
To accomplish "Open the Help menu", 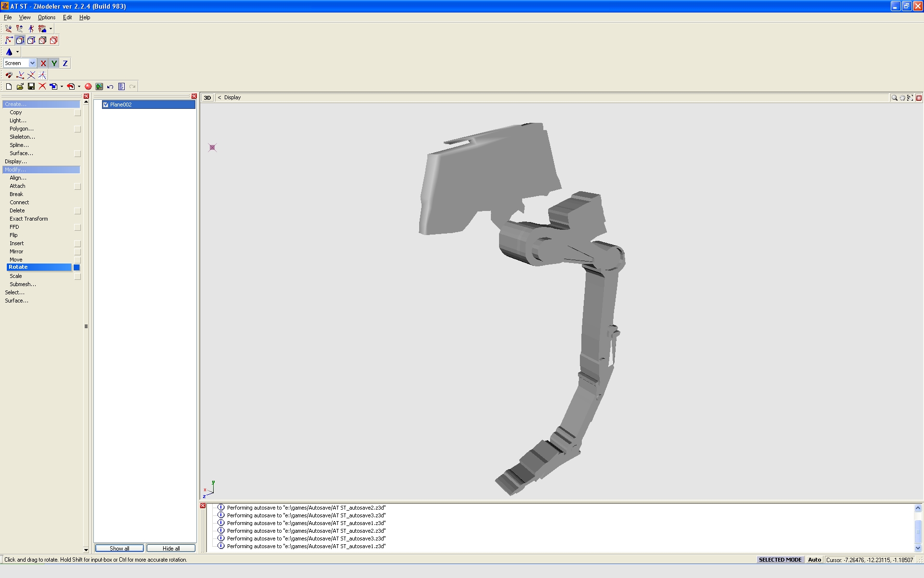I will point(85,17).
